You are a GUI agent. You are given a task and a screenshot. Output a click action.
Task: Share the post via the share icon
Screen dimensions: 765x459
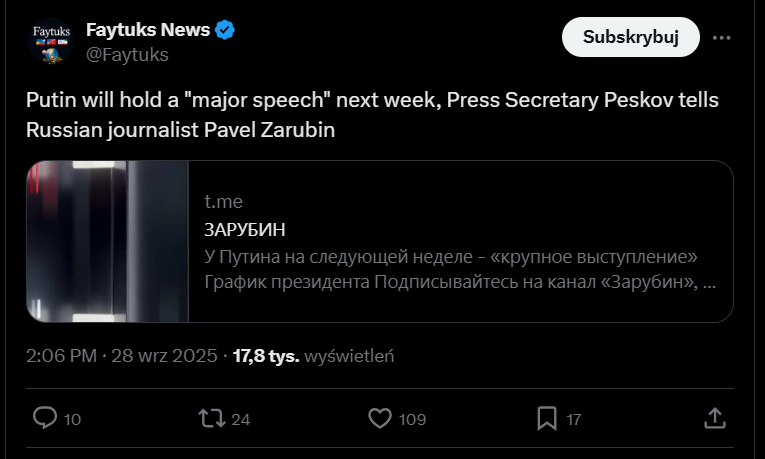point(715,419)
